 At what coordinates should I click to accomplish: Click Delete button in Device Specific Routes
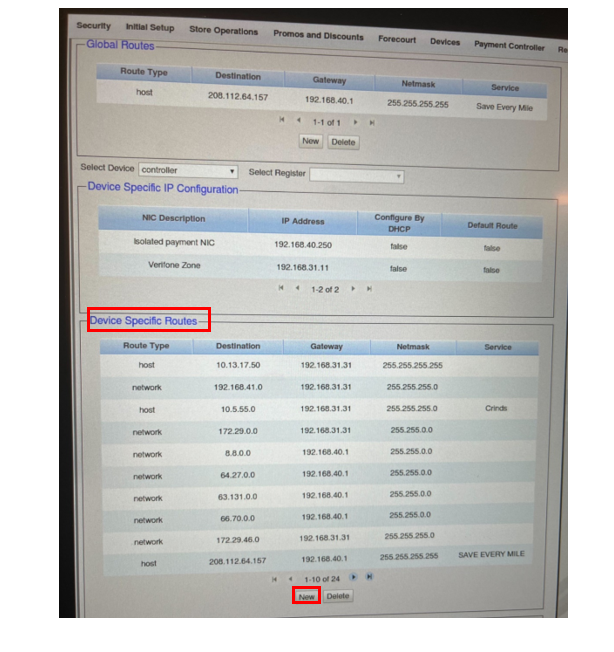[338, 596]
